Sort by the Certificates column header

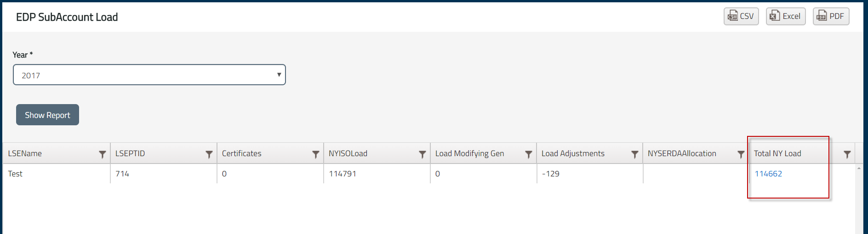tap(242, 153)
